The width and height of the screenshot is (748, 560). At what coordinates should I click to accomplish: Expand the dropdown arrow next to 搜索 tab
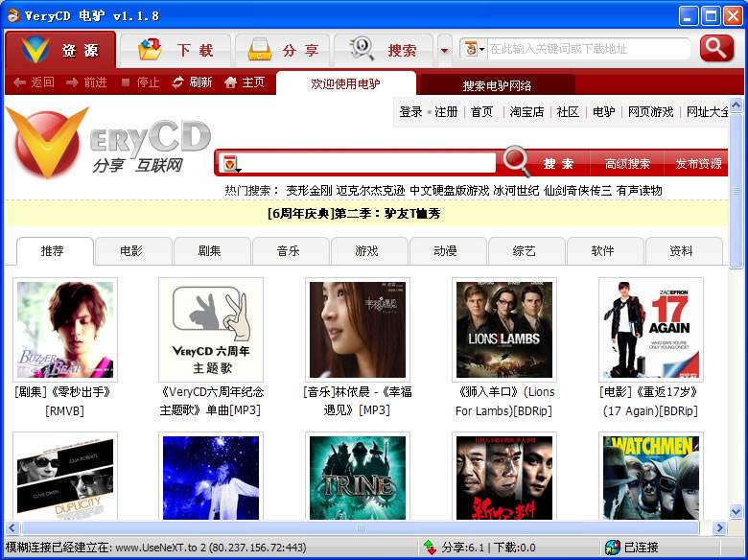[x=444, y=51]
